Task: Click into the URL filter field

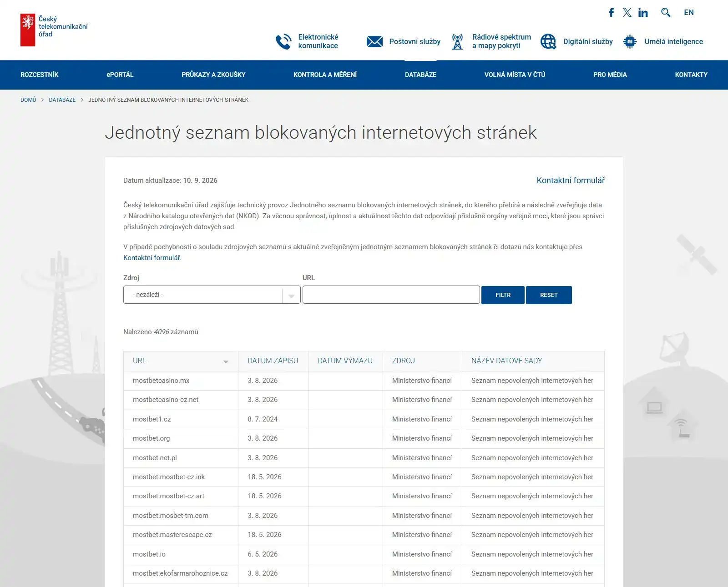Action: pos(391,295)
